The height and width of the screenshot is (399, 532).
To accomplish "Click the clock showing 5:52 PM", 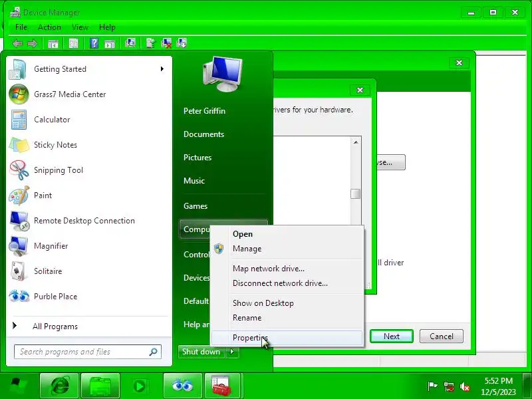I will [x=498, y=386].
